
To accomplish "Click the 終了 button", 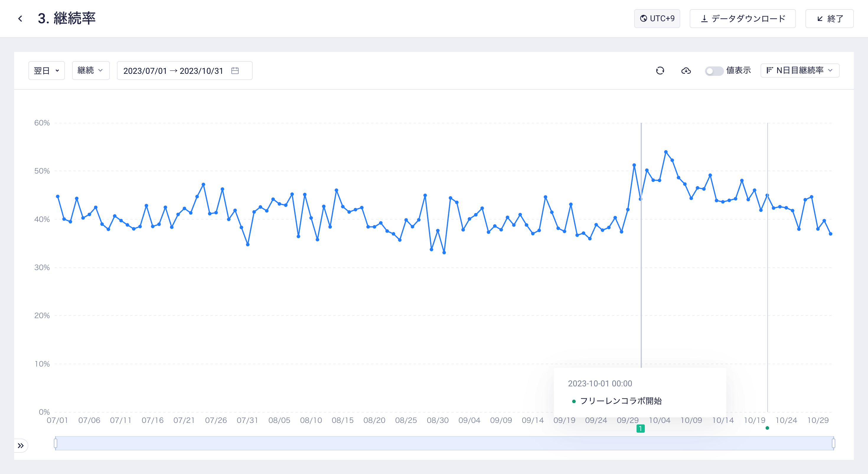I will click(829, 19).
